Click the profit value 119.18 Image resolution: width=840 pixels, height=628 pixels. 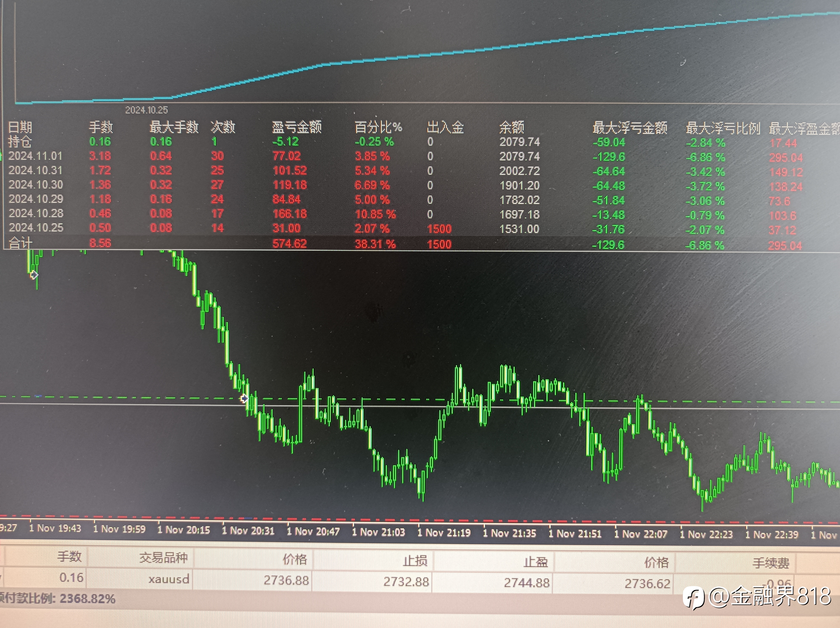290,185
